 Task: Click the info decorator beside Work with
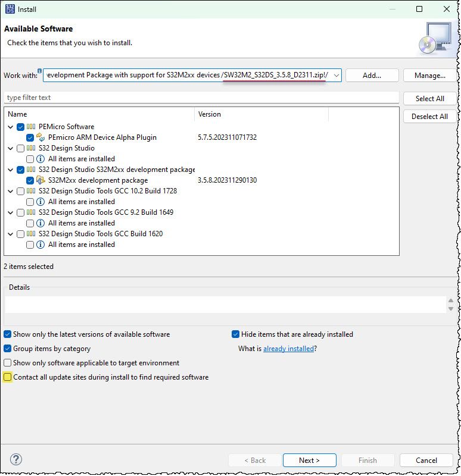[39, 71]
